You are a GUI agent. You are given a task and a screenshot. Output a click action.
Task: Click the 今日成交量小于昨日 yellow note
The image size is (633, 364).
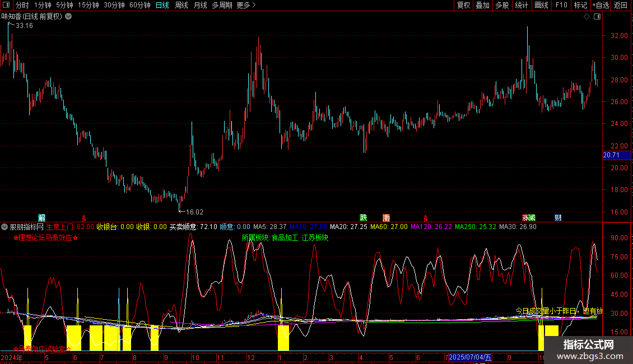558,311
